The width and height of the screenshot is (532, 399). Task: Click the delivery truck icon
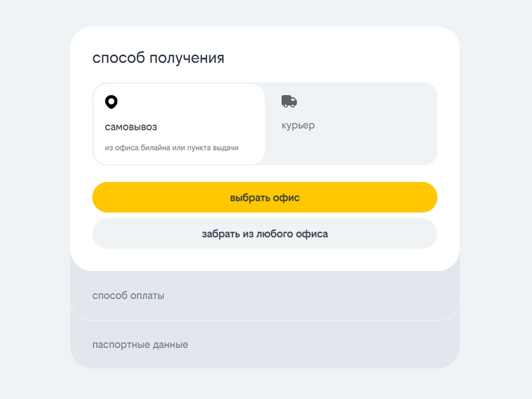pos(289,101)
